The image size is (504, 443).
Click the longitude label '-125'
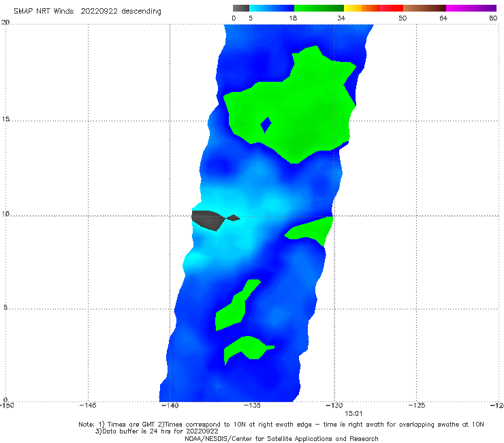click(x=417, y=406)
